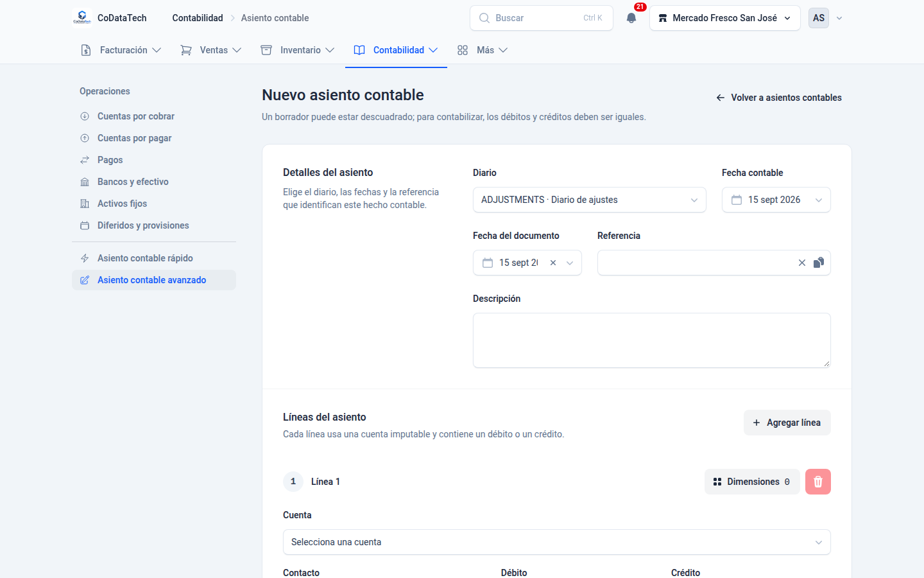Click the Pagos arrows icon
The height and width of the screenshot is (578, 924).
[x=85, y=160]
